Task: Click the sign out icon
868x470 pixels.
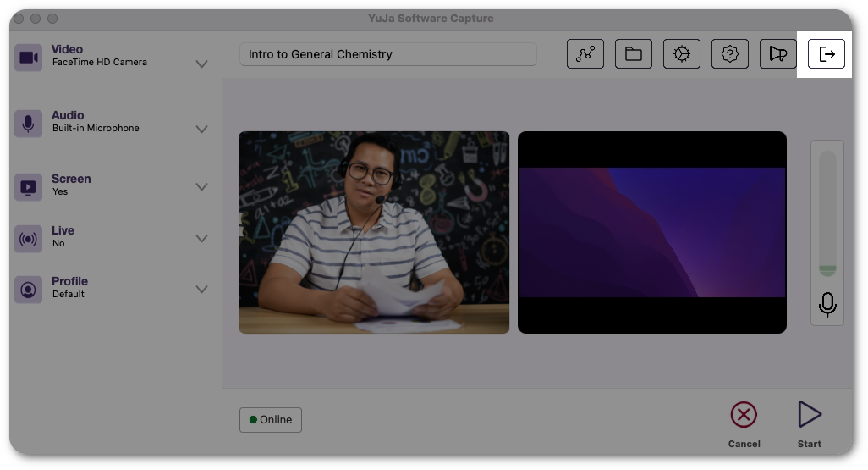Action: point(827,54)
